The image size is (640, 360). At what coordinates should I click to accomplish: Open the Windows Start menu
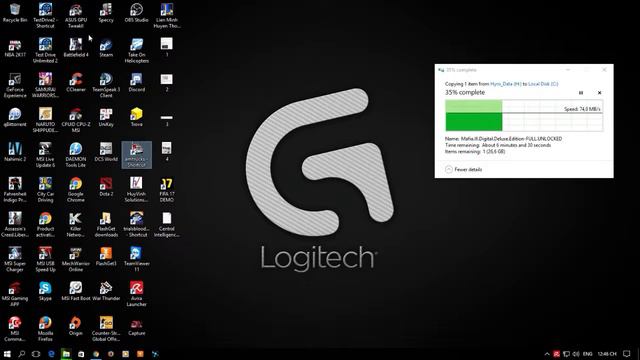pyautogui.click(x=7, y=354)
